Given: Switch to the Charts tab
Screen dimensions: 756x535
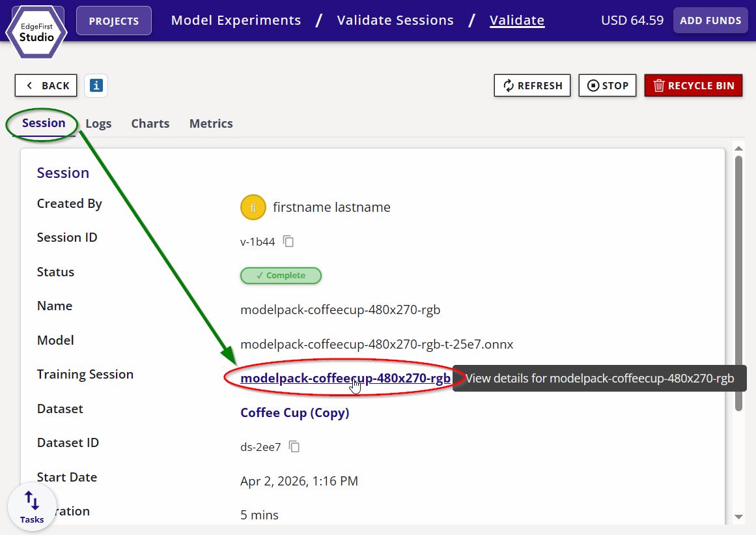Looking at the screenshot, I should [x=150, y=124].
